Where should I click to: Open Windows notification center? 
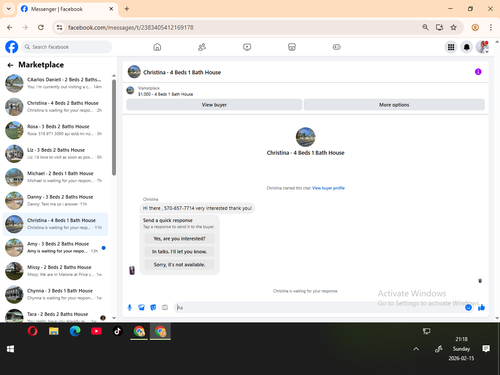[486, 349]
